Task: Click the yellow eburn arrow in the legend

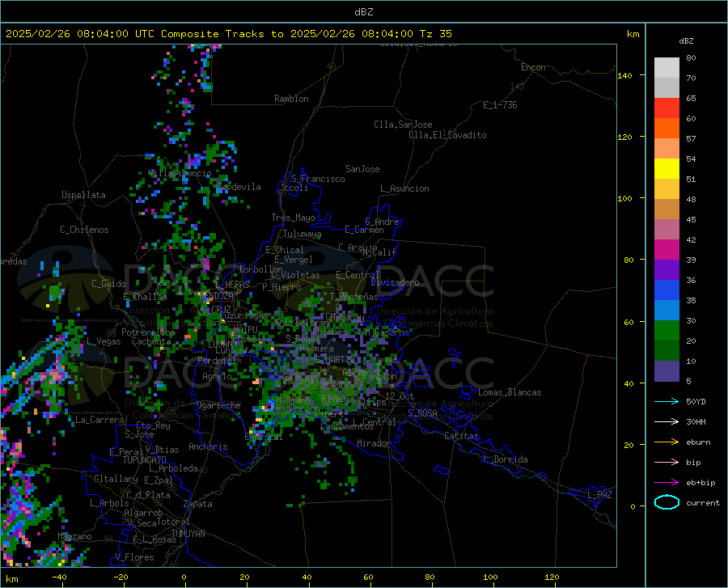Action: point(667,442)
